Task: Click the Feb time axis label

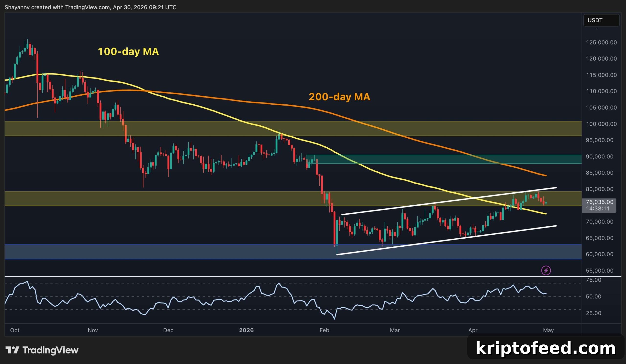Action: [324, 330]
